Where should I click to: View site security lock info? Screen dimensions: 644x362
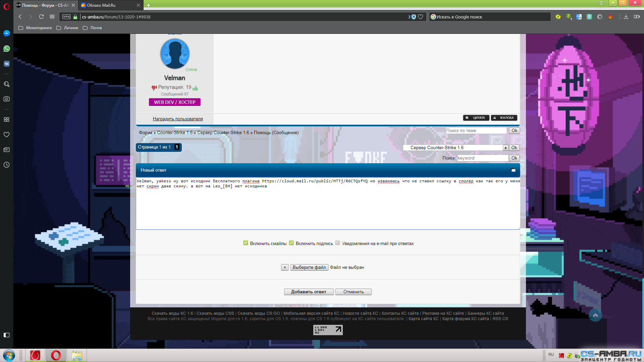[75, 17]
